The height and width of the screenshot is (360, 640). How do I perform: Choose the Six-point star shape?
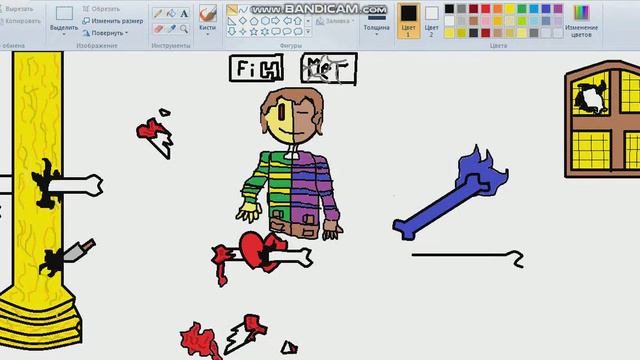click(265, 31)
